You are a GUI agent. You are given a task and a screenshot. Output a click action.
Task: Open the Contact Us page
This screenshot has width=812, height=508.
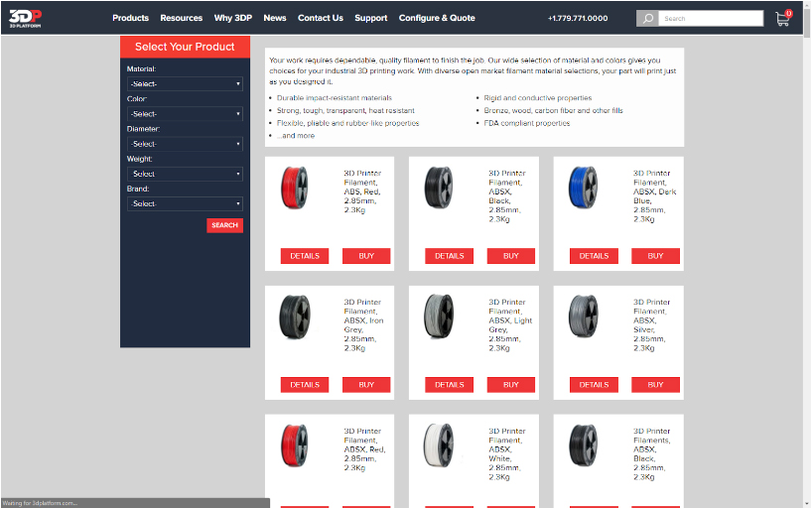(320, 18)
